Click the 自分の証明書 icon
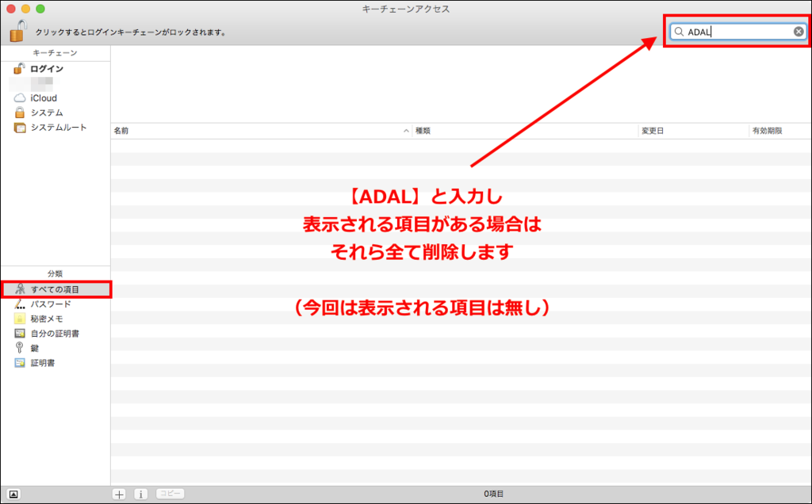 (20, 334)
